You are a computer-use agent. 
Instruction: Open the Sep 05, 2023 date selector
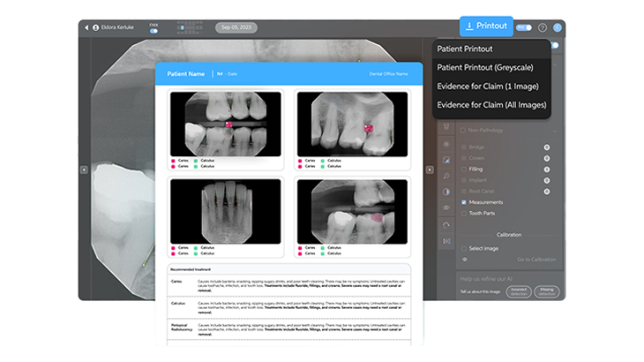[x=236, y=28]
